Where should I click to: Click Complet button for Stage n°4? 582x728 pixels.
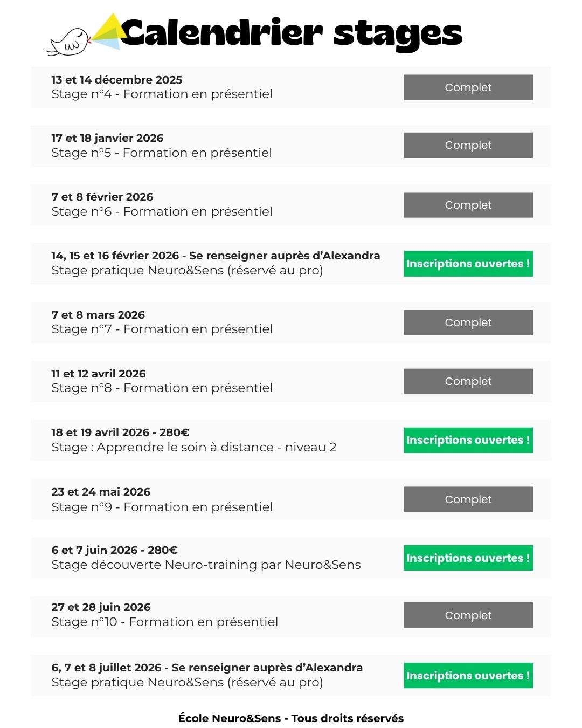pos(468,87)
